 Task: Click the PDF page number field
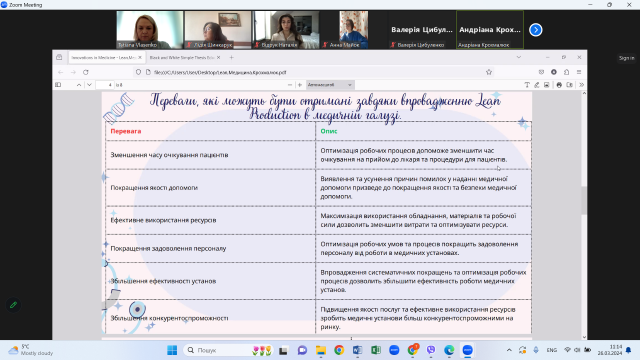(104, 85)
